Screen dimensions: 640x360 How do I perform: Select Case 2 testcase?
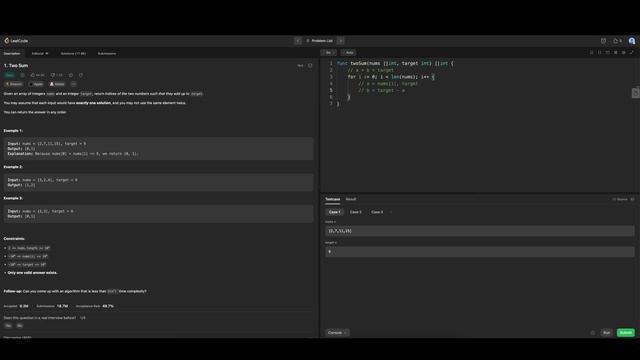356,212
